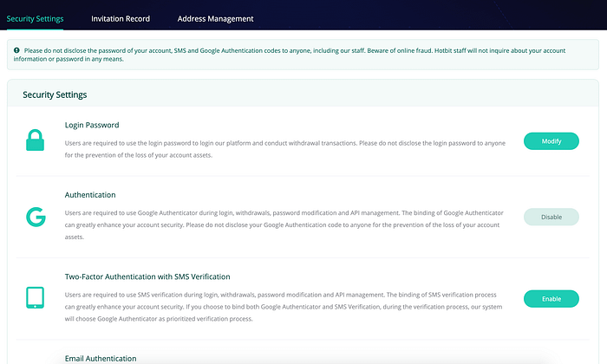Screen dimensions: 607x364
Task: Click the warning info icon in notice
Action: (x=16, y=50)
